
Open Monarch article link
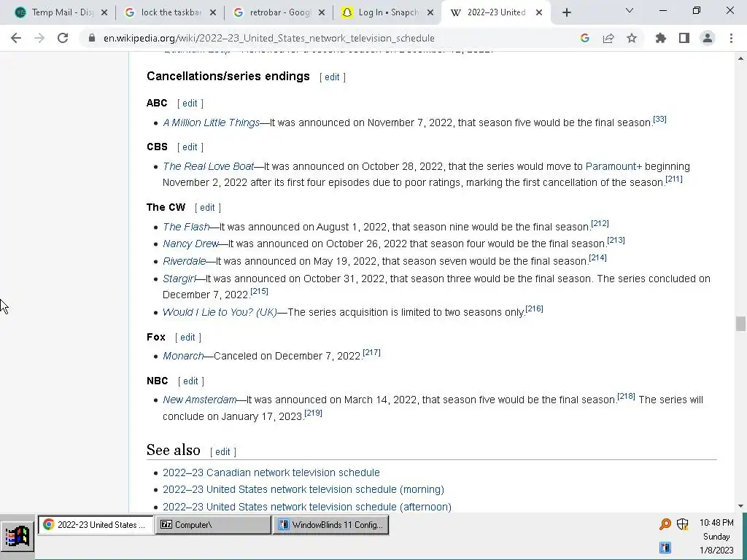pyautogui.click(x=183, y=356)
